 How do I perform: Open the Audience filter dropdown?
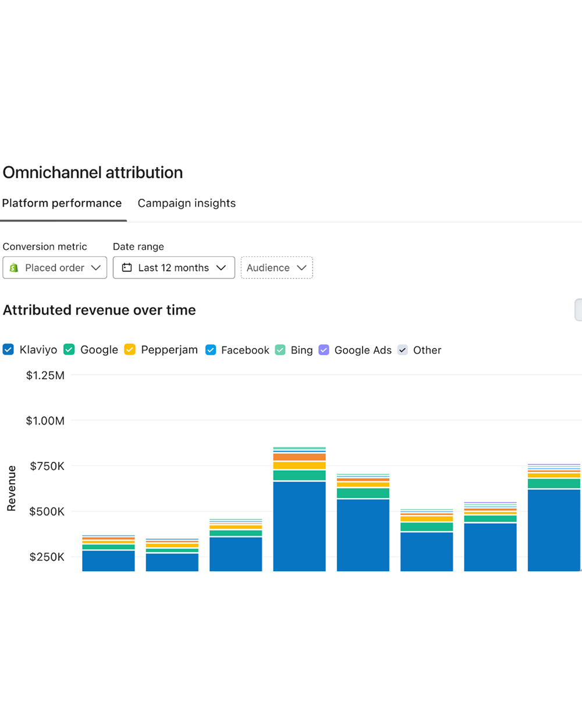(x=277, y=268)
